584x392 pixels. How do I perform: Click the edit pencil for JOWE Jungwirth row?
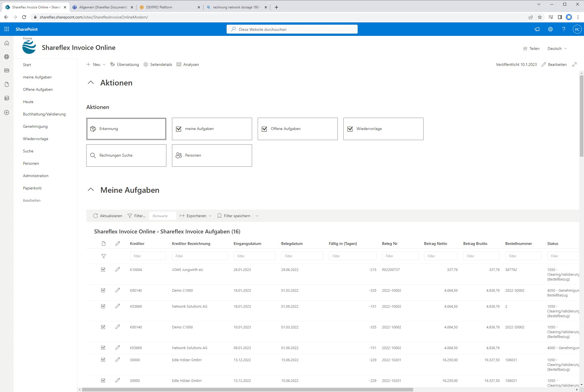point(118,269)
